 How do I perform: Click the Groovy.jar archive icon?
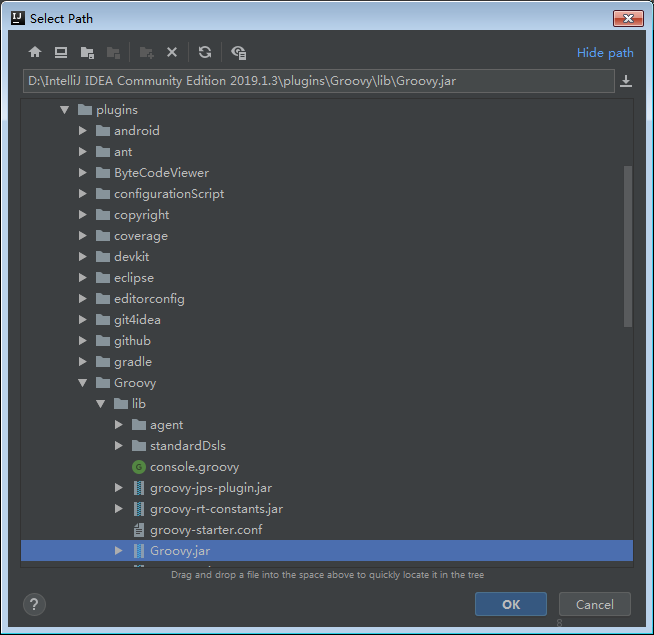pos(139,551)
